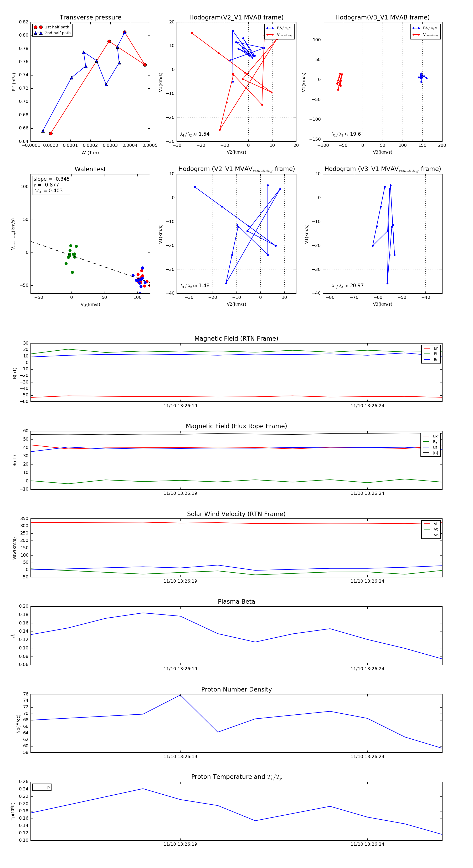
Task: Click the 'Plasma Beta' plot title
Action: pos(236,602)
